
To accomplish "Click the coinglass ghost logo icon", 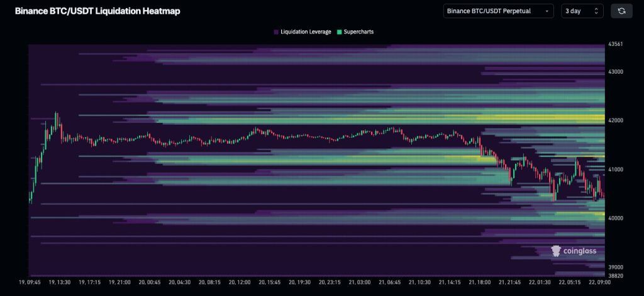I will (556, 251).
